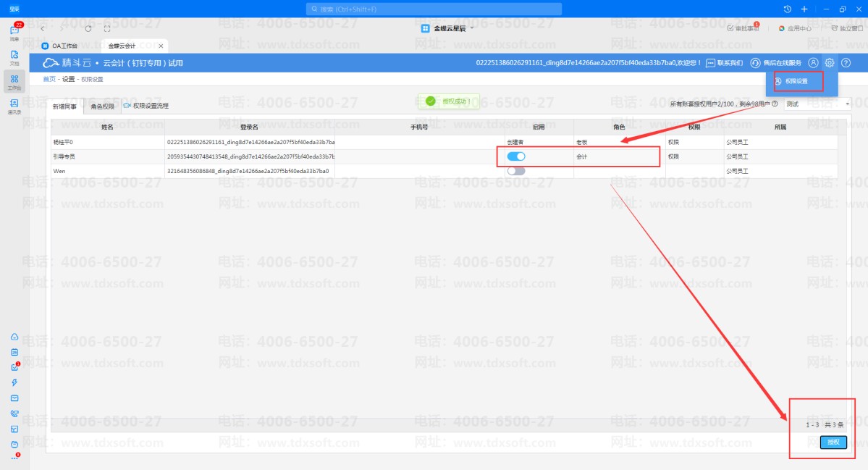Enable the toggle for user Wen
Image resolution: width=868 pixels, height=470 pixels.
[515, 171]
